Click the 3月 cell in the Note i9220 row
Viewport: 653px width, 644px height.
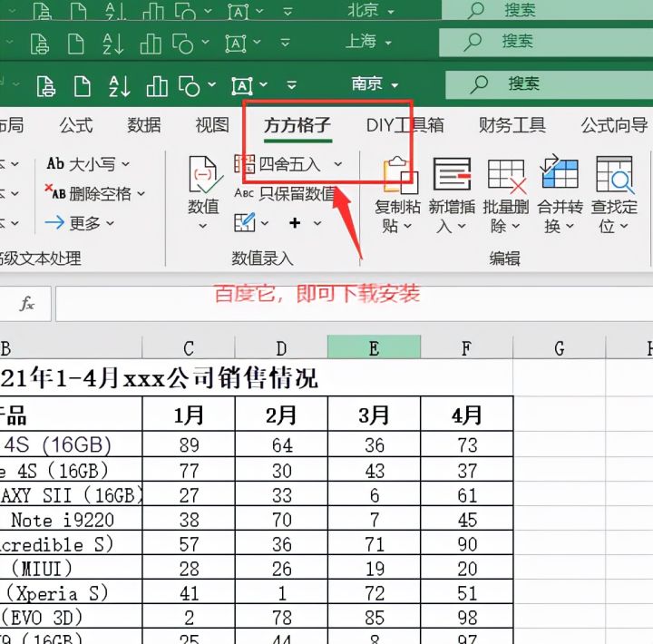pos(374,519)
